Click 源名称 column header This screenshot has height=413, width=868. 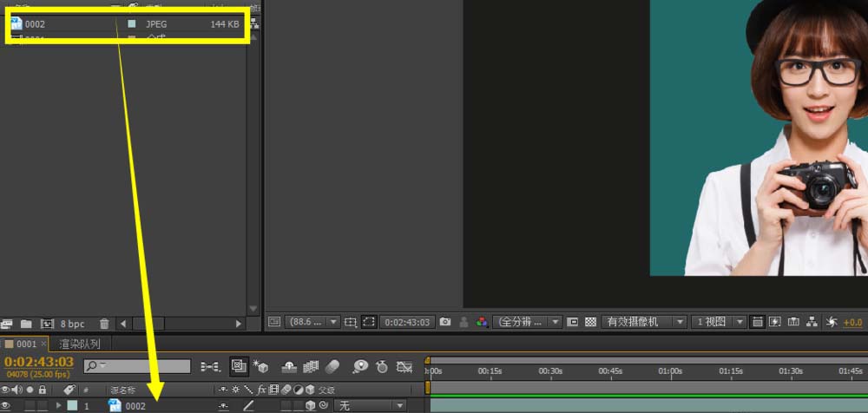coord(123,390)
